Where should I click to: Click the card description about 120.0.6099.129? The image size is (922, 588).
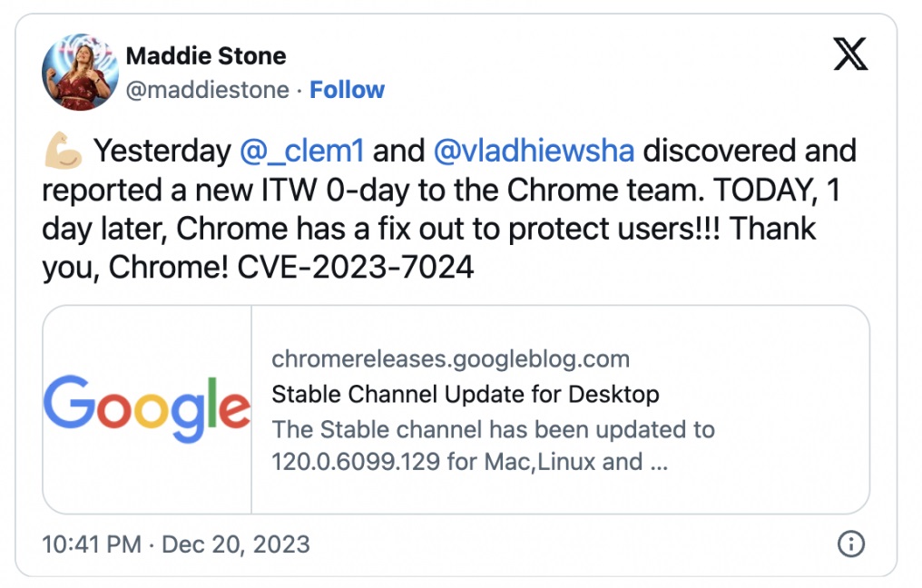[493, 446]
